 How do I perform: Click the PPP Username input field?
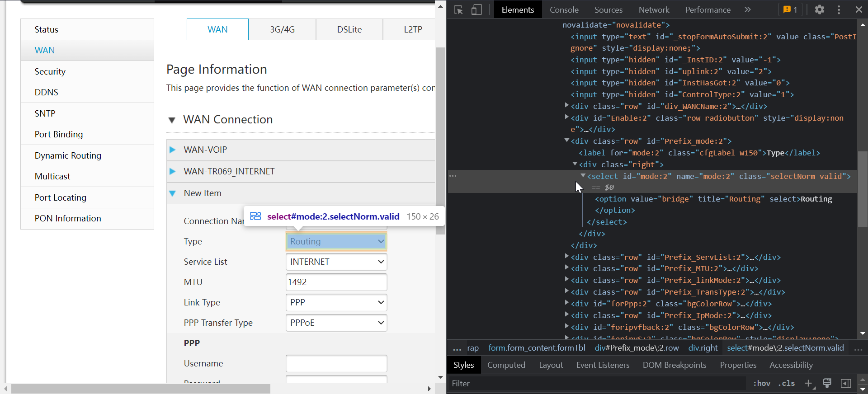(336, 363)
